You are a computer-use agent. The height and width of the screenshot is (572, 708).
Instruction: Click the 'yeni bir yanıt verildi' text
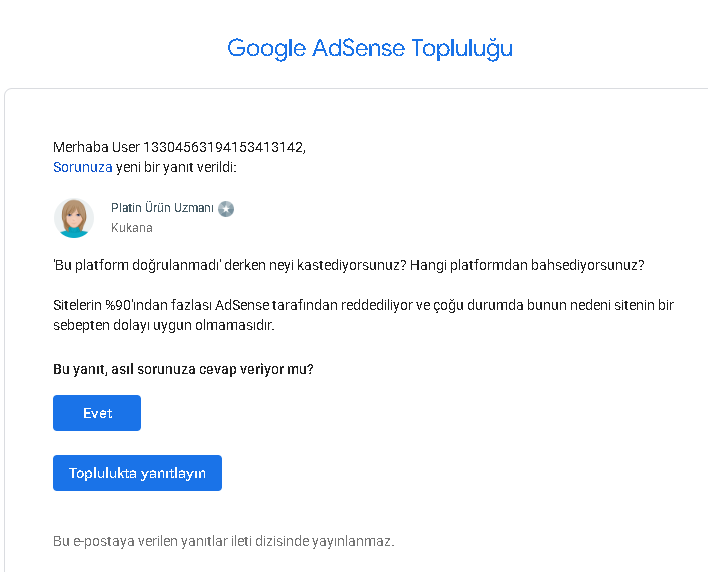[x=176, y=167]
